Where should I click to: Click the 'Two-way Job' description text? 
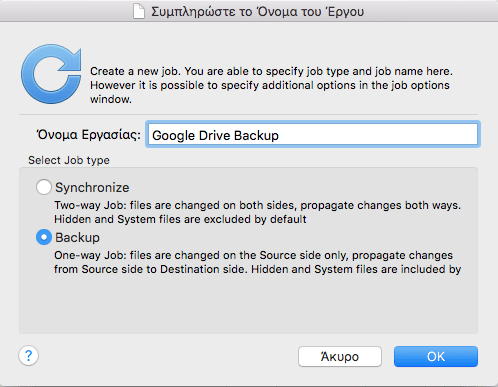coord(257,212)
